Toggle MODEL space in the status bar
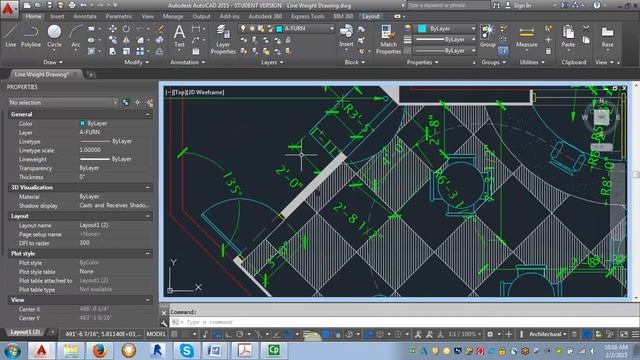The width and height of the screenshot is (640, 360). click(156, 334)
